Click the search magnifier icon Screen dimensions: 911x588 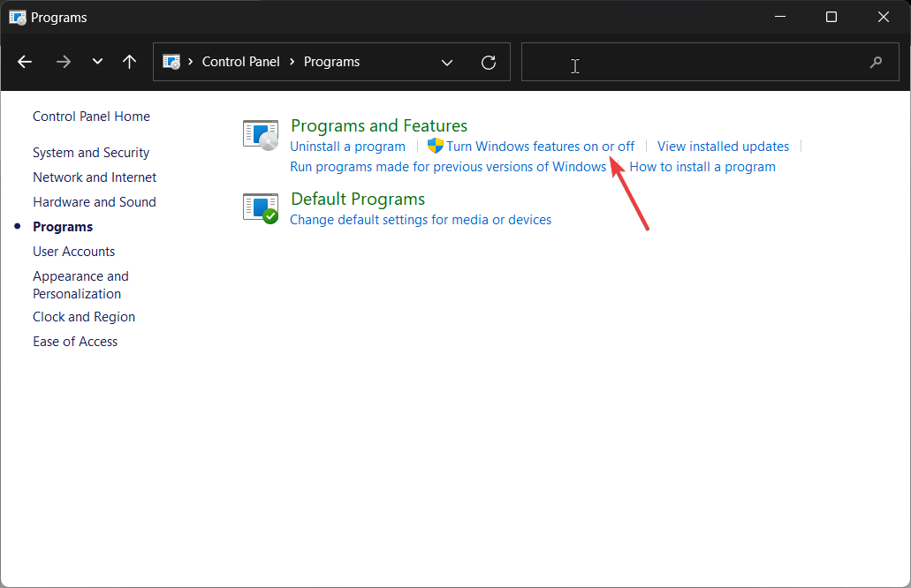tap(875, 62)
